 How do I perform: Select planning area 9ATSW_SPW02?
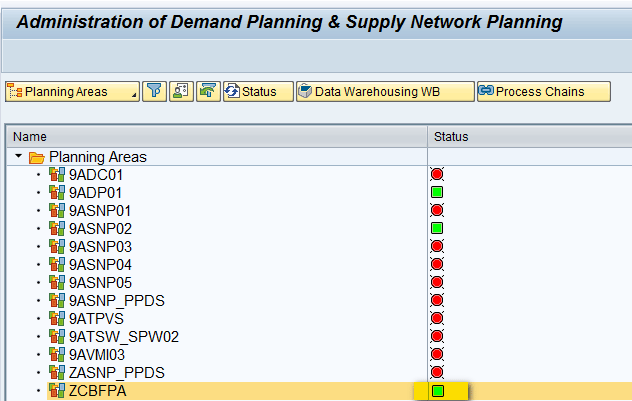(124, 337)
